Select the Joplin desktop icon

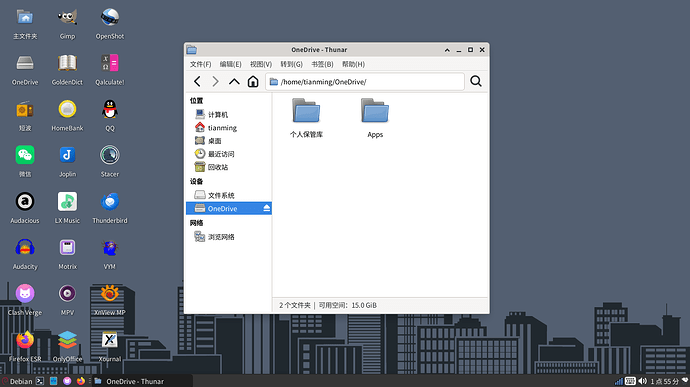pos(67,162)
